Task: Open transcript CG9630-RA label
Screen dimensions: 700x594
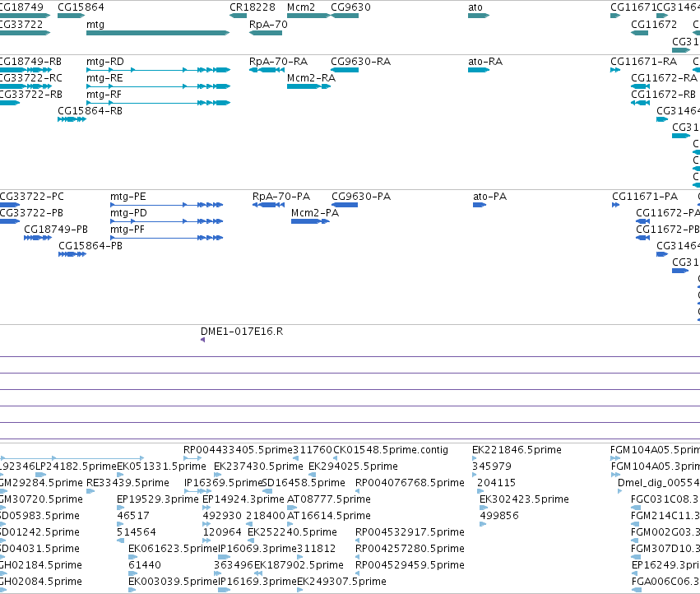Action: click(361, 61)
